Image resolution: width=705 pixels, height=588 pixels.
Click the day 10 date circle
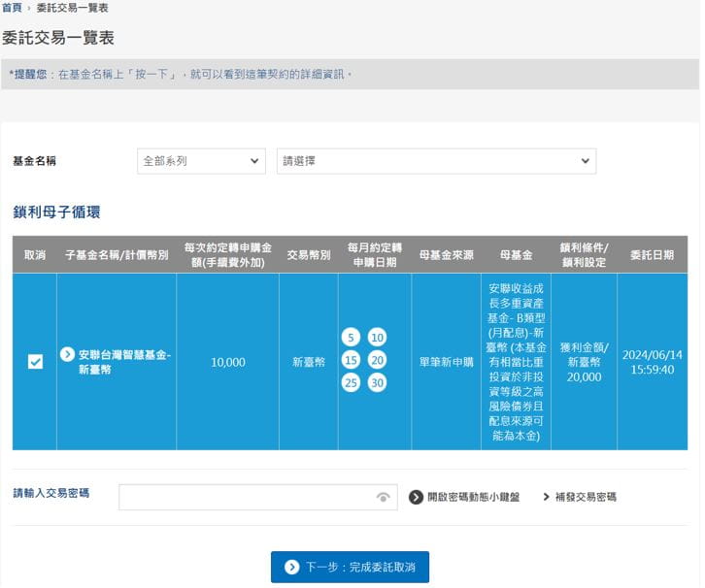[x=377, y=338]
